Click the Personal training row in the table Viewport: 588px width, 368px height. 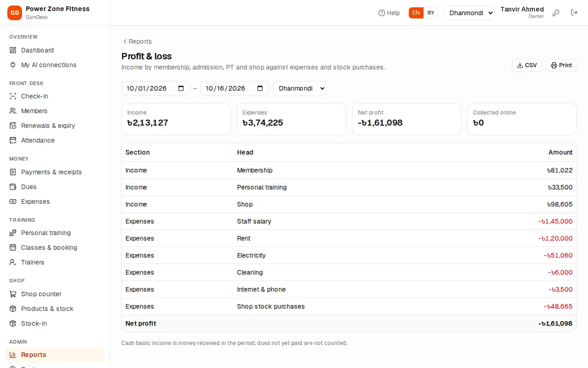coord(349,187)
